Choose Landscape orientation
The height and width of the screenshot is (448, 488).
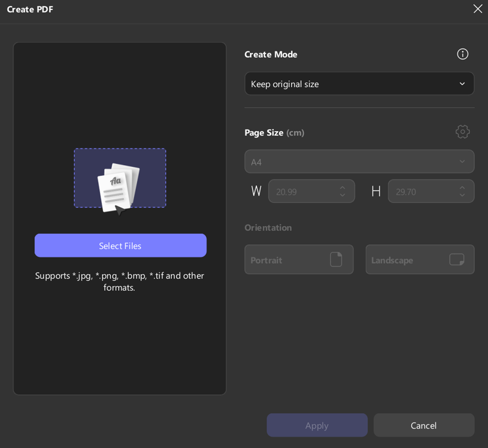420,260
